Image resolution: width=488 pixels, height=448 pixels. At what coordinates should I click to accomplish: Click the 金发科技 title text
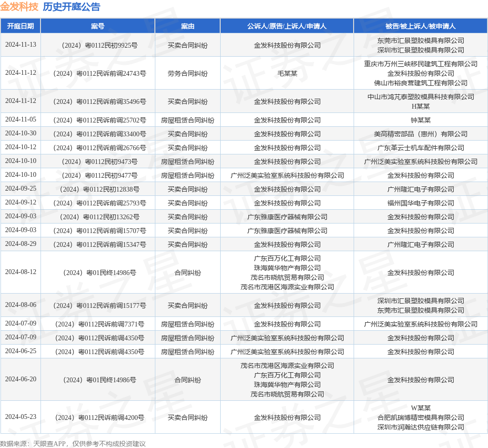tap(19, 7)
